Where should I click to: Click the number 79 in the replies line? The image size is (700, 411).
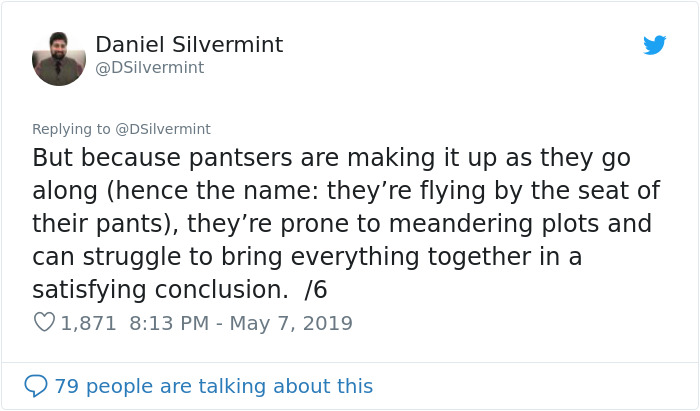66,385
